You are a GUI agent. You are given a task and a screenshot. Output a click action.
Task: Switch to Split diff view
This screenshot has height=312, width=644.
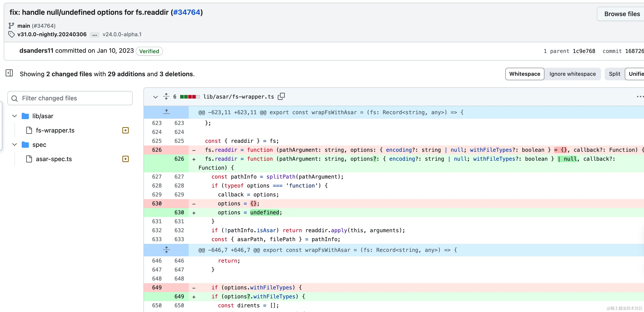(x=614, y=74)
